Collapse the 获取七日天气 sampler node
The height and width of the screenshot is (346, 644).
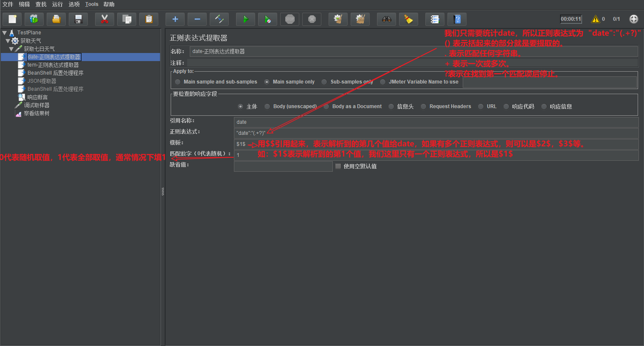coord(11,49)
